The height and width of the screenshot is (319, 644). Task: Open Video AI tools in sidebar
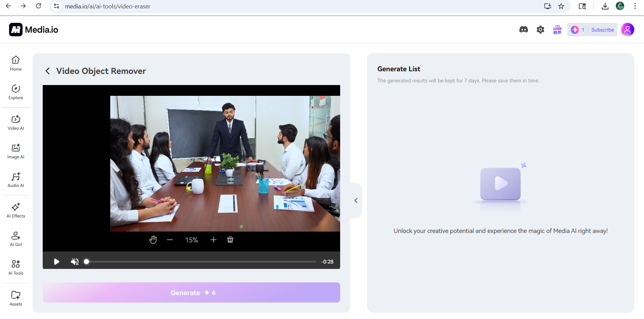click(16, 123)
